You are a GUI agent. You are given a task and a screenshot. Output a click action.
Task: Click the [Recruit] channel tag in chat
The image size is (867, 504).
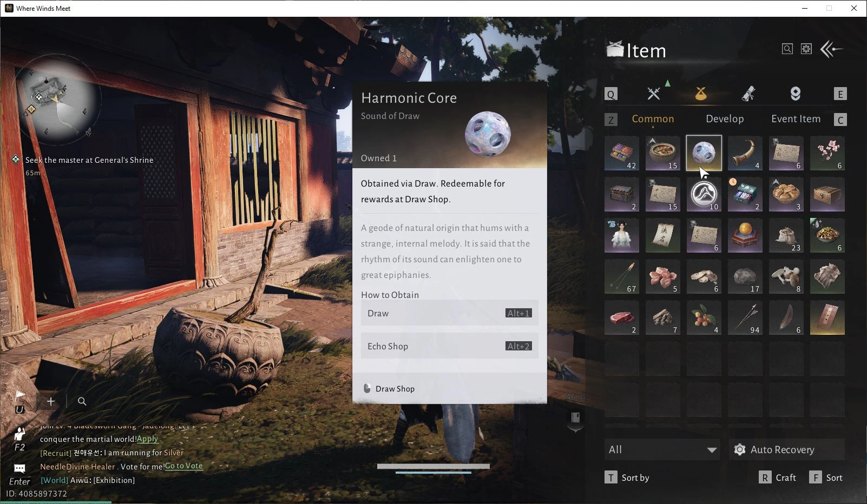click(x=56, y=453)
